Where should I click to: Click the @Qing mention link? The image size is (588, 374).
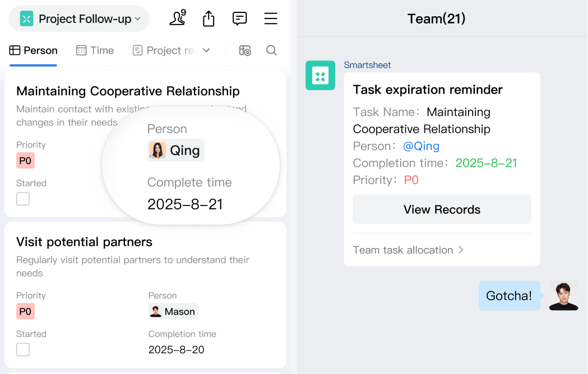click(421, 146)
